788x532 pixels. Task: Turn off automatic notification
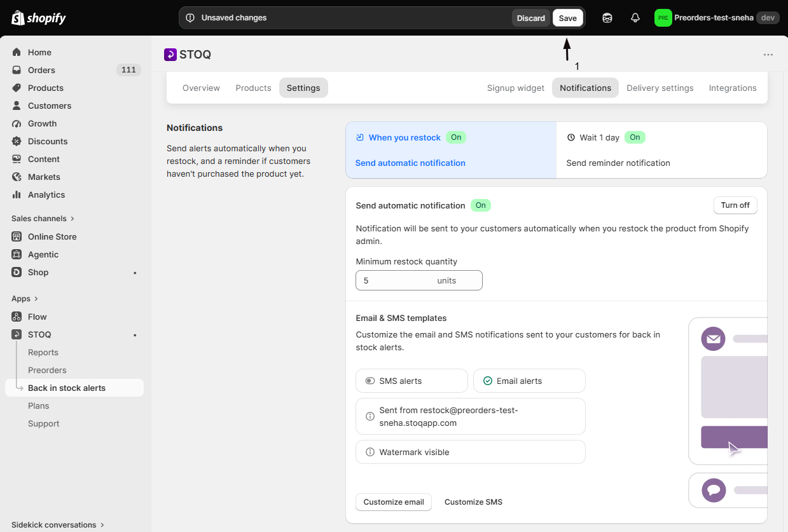click(x=735, y=205)
